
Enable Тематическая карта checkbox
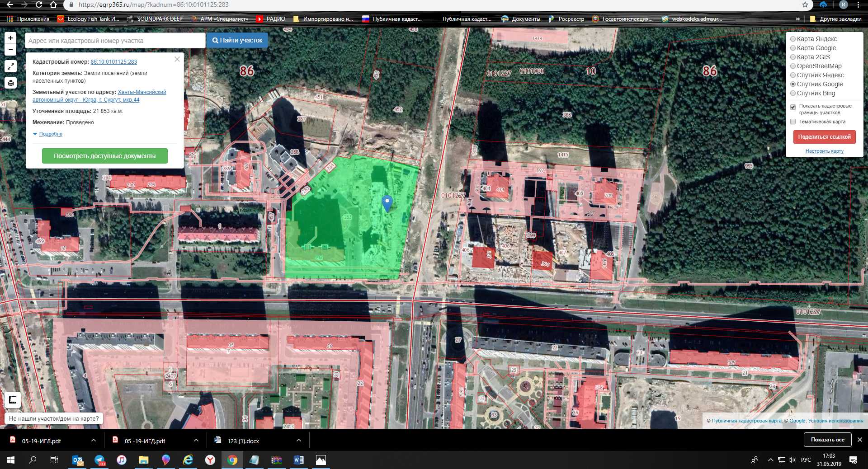click(x=793, y=122)
